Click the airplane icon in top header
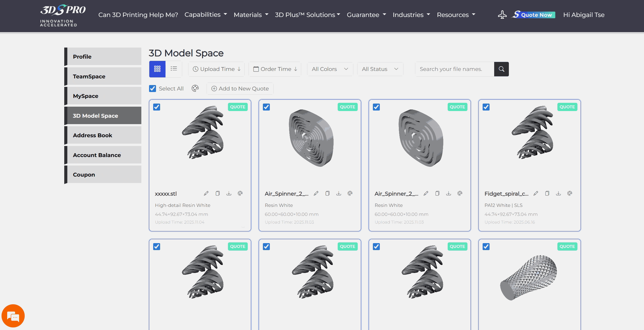 point(502,15)
